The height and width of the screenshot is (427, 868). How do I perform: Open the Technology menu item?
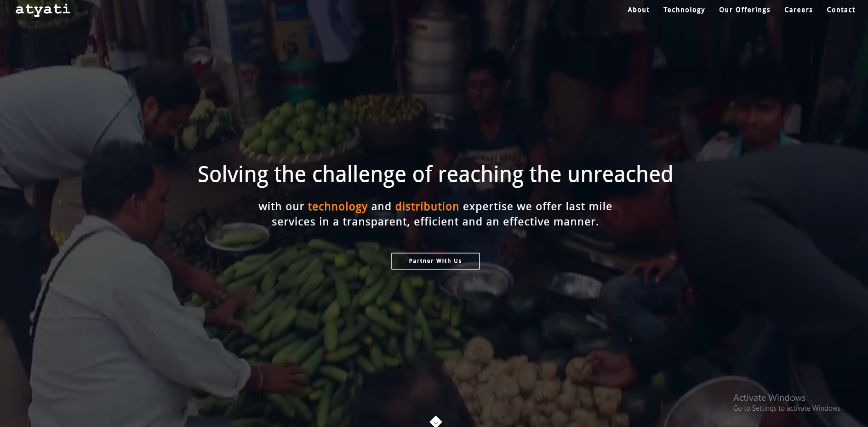click(x=684, y=10)
